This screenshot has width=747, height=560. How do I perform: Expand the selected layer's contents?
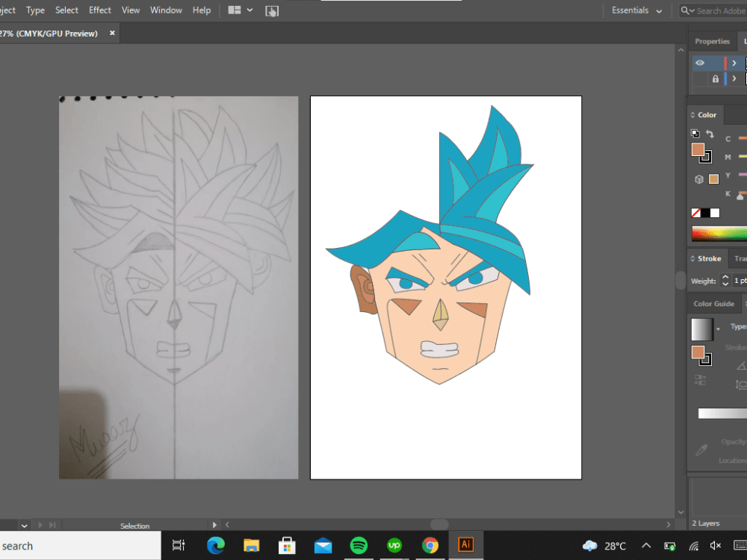pyautogui.click(x=734, y=63)
